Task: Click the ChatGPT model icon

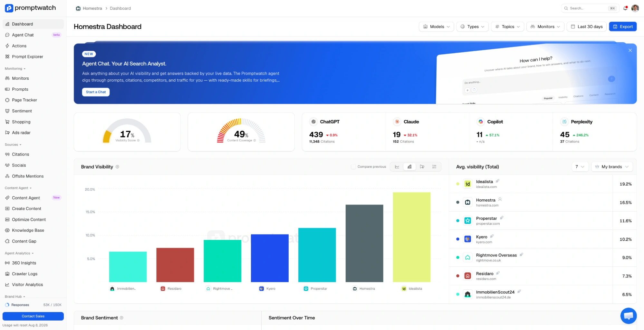Action: coord(313,122)
